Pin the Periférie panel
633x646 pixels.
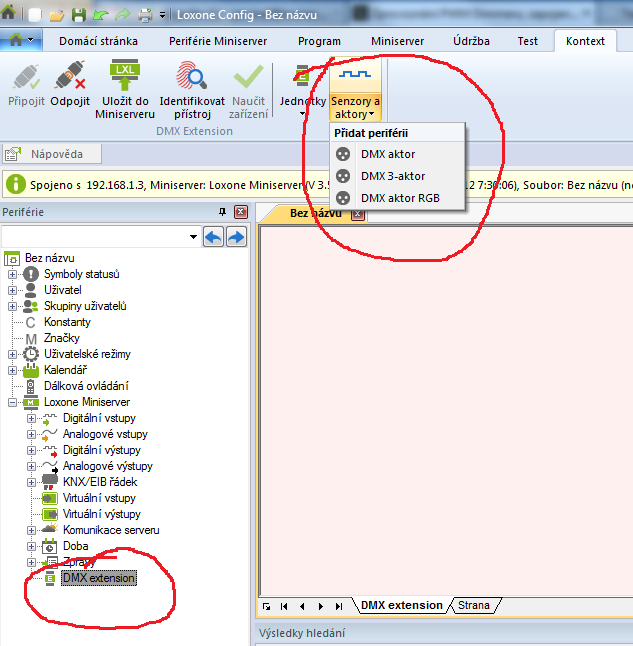pos(223,212)
